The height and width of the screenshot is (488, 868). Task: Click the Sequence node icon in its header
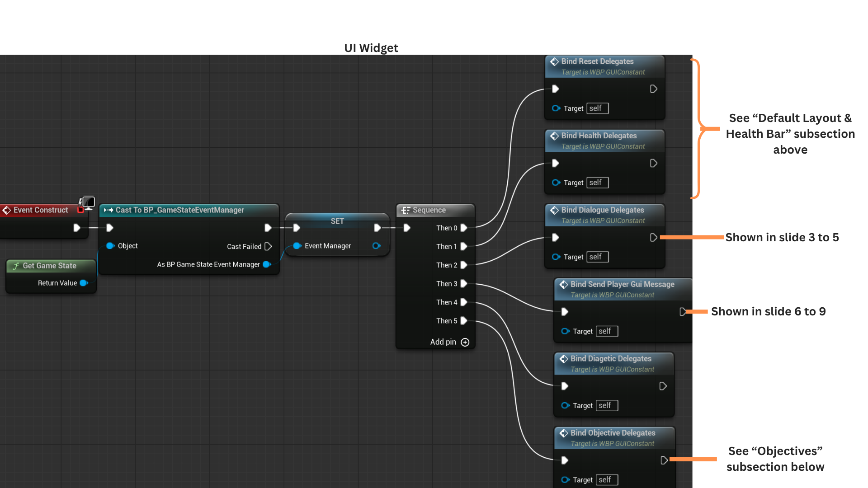click(x=406, y=210)
